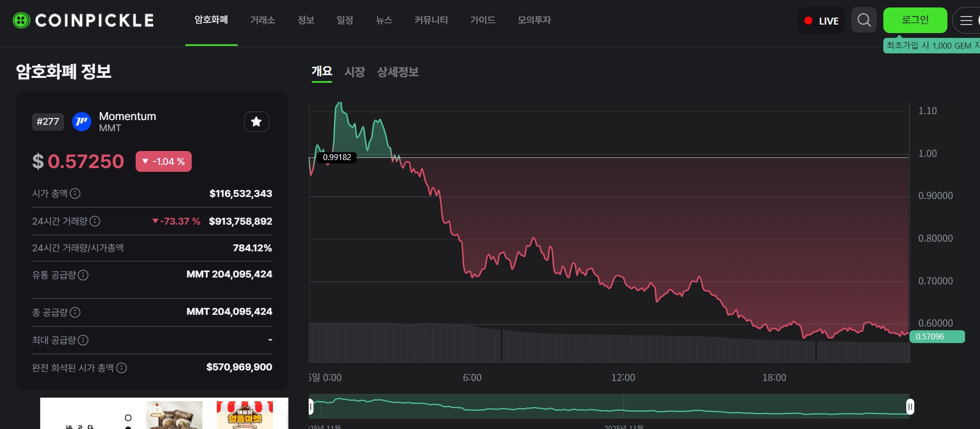This screenshot has width=980, height=429.
Task: Click the CoinPickle logo
Action: click(x=83, y=20)
